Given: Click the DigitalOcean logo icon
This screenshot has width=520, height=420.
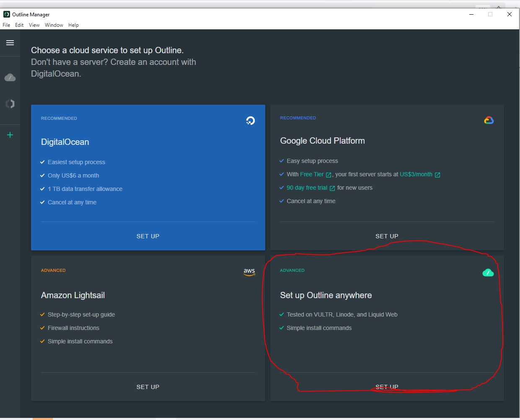Looking at the screenshot, I should 250,121.
